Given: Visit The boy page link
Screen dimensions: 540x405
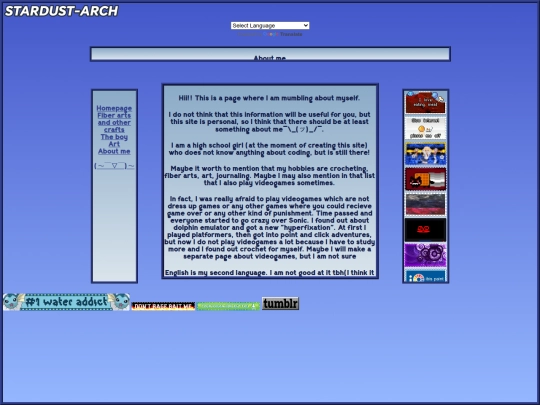Looking at the screenshot, I should (114, 137).
